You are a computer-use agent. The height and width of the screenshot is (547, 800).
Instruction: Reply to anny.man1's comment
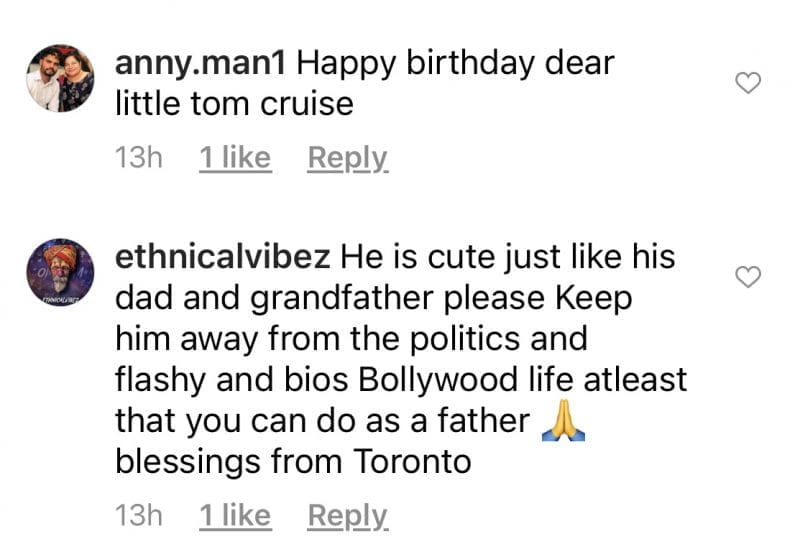point(348,158)
